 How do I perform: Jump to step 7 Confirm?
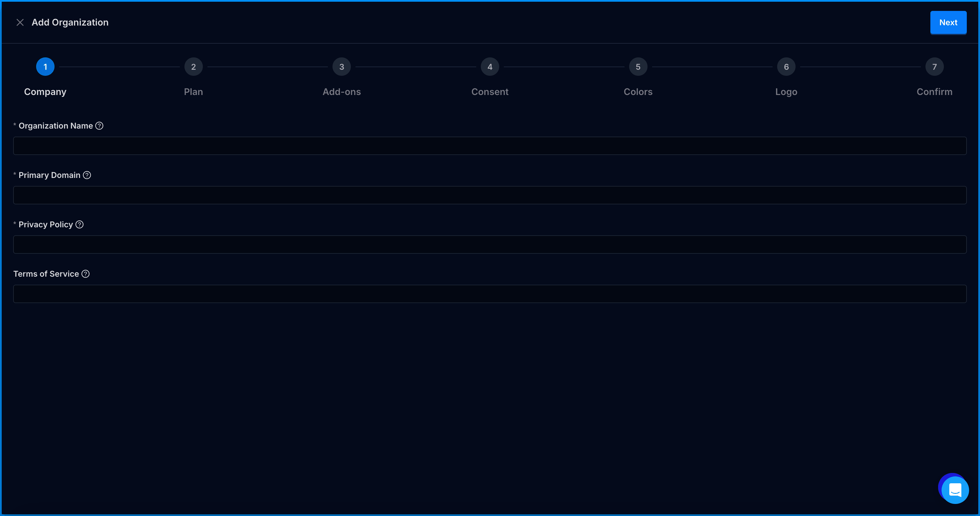pos(934,67)
